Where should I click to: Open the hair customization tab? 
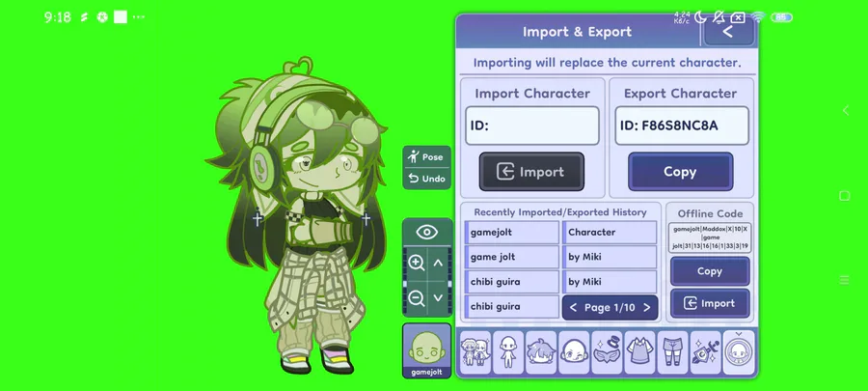(x=541, y=352)
